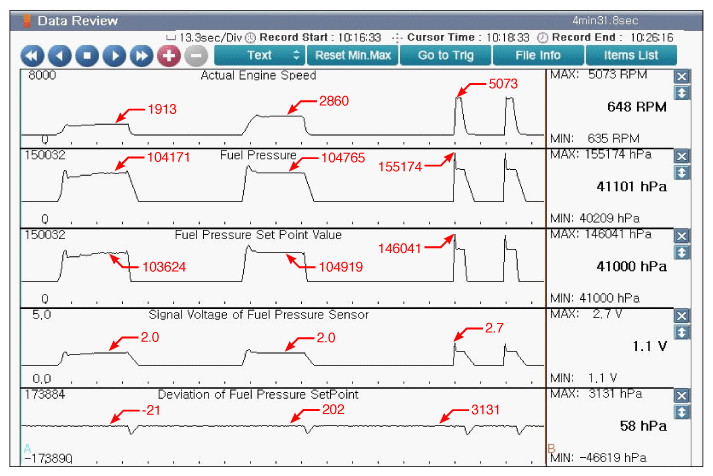This screenshot has width=713, height=476.
Task: Open the Items List
Action: (632, 55)
